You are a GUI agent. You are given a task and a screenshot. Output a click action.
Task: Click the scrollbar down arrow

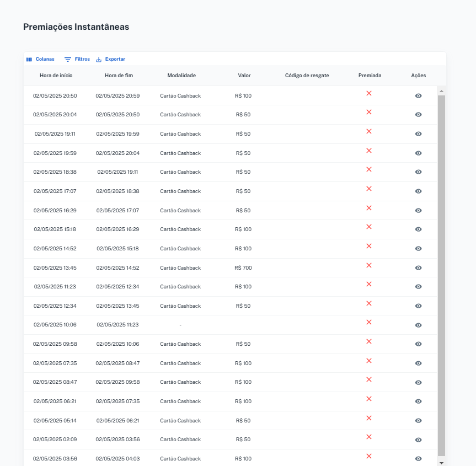441,462
